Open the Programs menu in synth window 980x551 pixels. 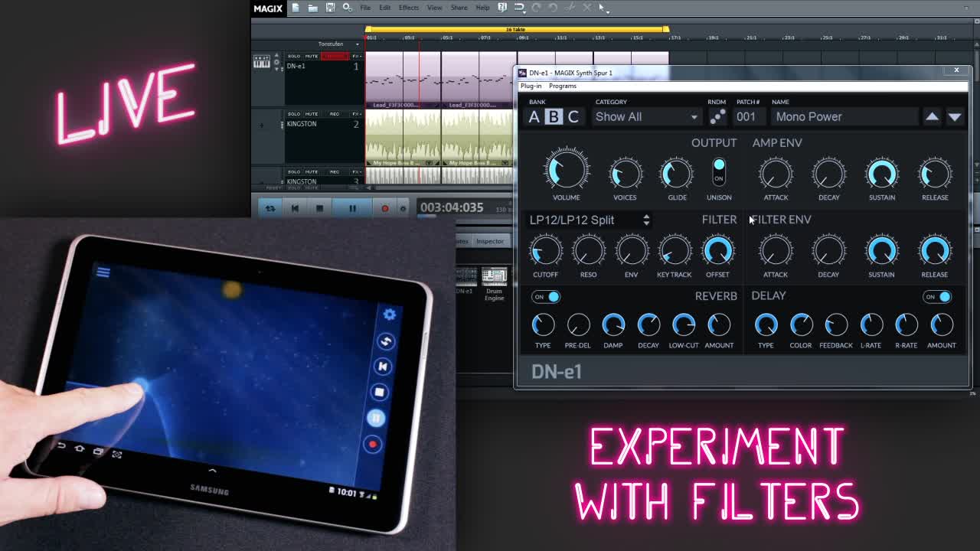click(x=562, y=86)
